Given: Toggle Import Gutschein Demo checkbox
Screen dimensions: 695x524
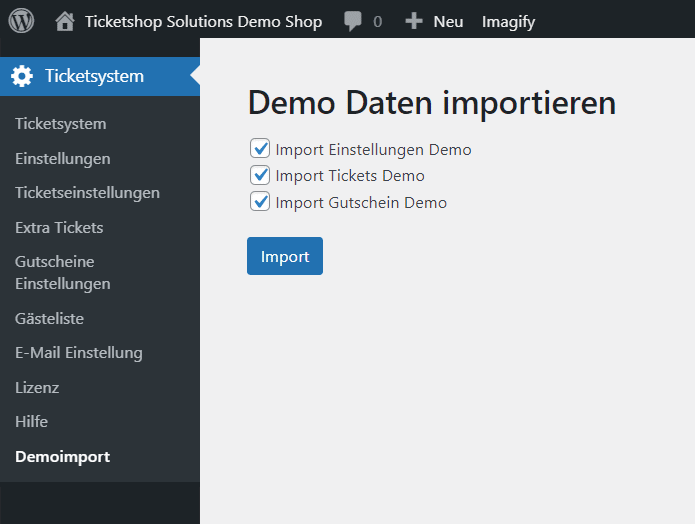Looking at the screenshot, I should [260, 202].
